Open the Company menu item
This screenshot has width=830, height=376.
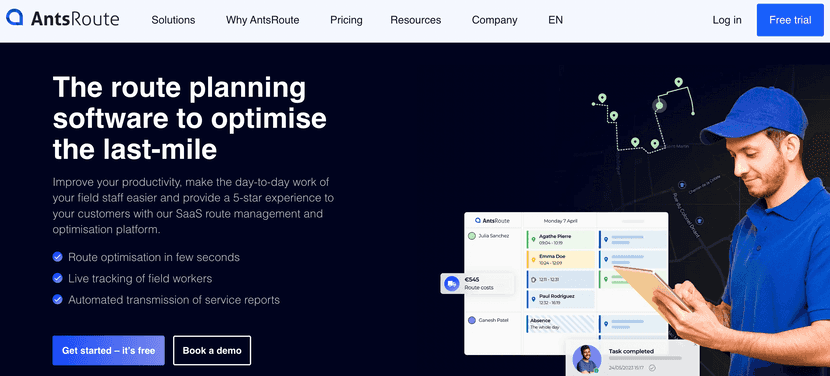[x=494, y=20]
